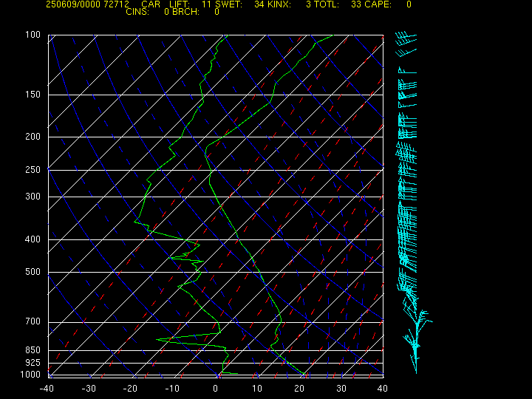
Task: Click the 400 pressure level label
Action: (x=33, y=239)
